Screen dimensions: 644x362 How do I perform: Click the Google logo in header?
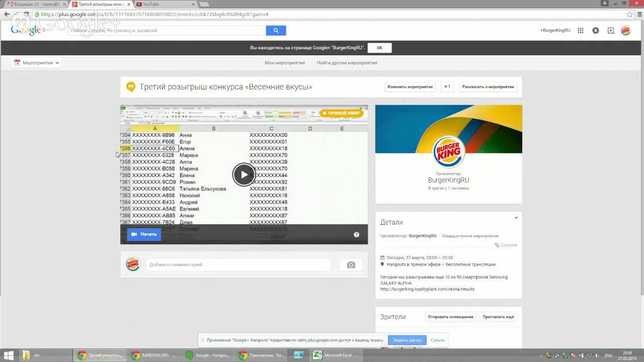click(26, 30)
